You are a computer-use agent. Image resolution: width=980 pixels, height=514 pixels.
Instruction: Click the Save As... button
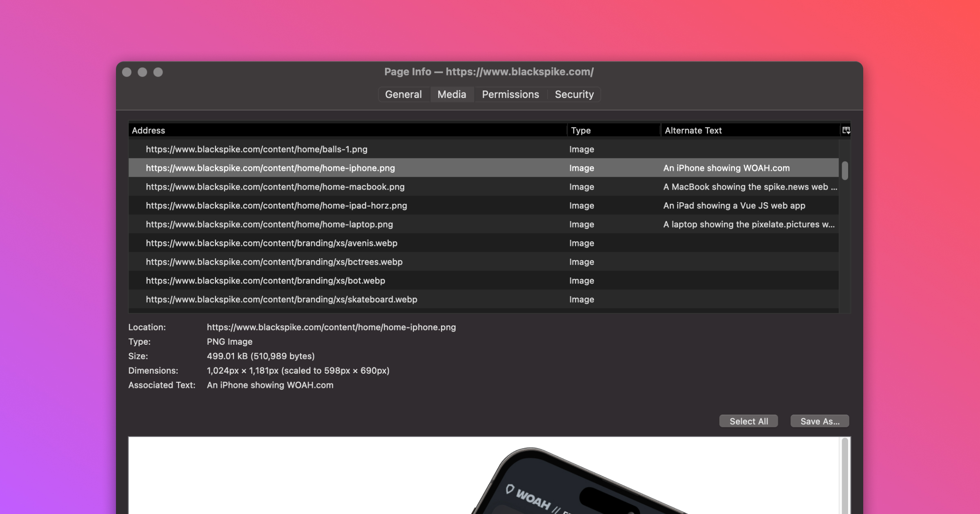coord(820,421)
